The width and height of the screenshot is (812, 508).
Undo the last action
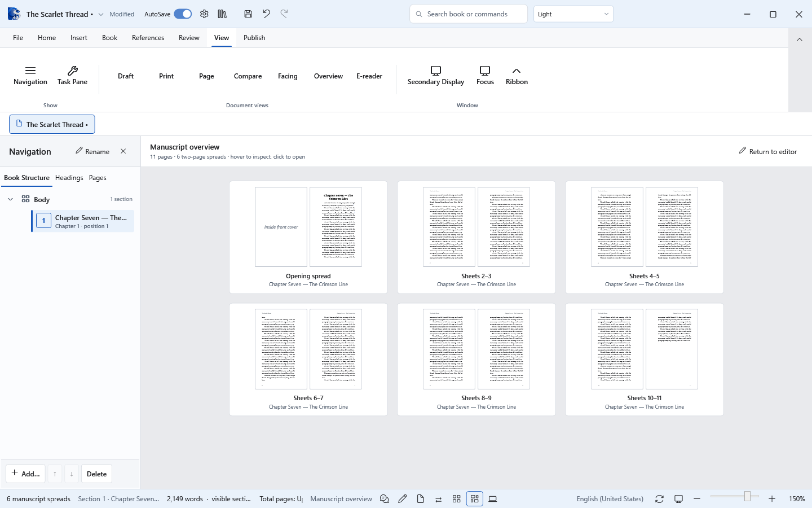click(266, 14)
